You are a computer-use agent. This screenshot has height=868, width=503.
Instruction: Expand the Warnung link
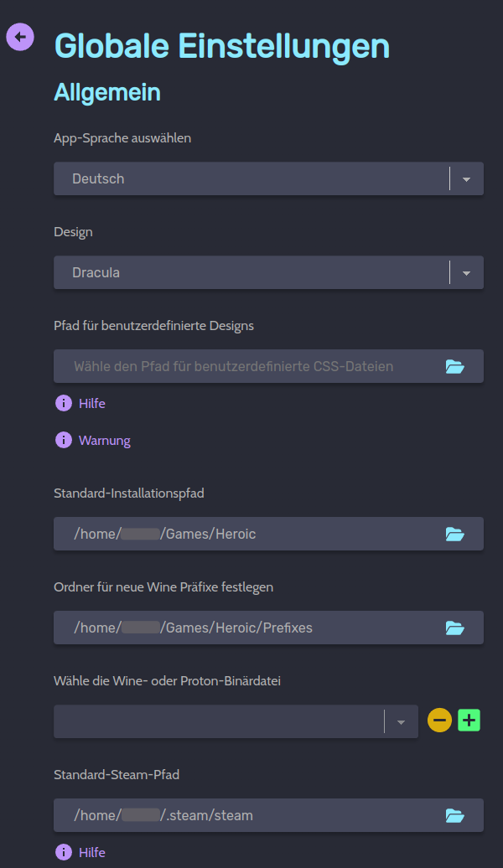tap(105, 440)
